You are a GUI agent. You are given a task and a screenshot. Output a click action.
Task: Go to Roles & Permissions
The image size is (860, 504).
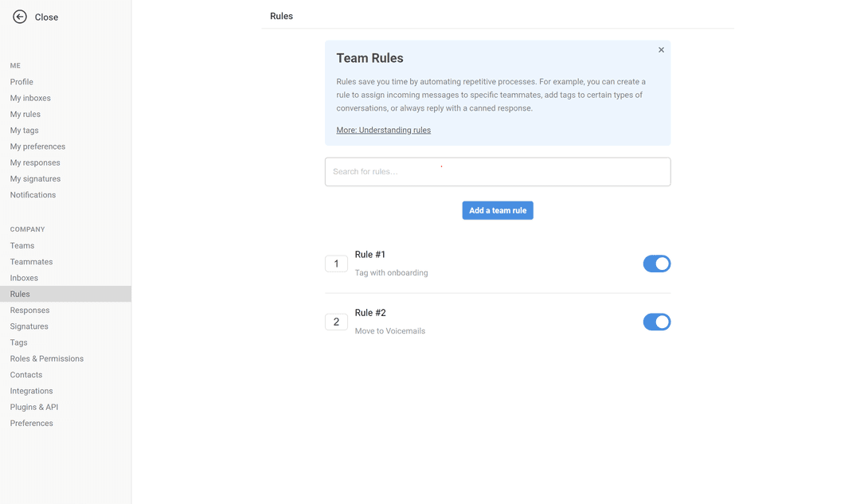coord(46,358)
